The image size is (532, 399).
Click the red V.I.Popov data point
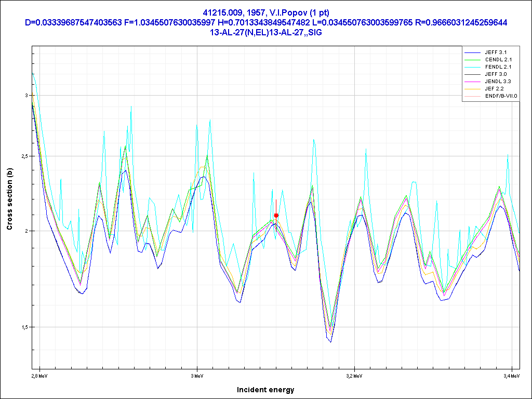point(276,215)
